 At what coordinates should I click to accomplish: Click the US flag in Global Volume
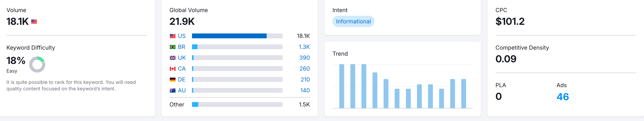click(172, 36)
